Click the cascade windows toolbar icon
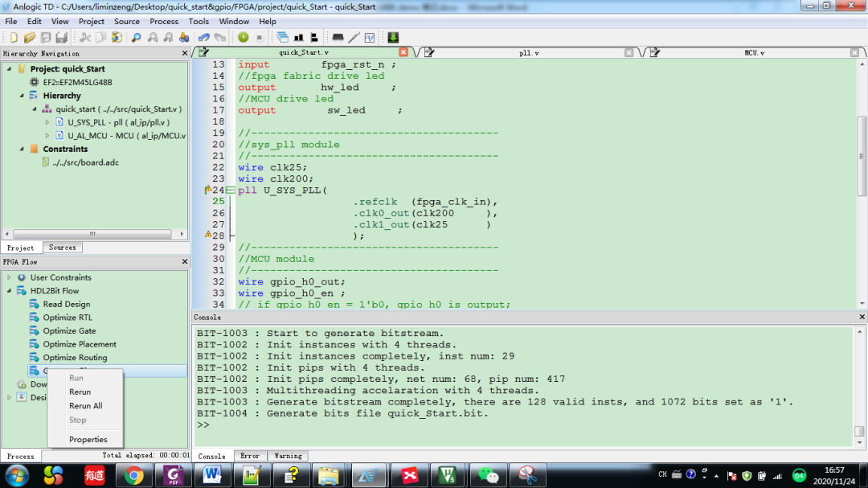The width and height of the screenshot is (868, 488). pos(283,38)
